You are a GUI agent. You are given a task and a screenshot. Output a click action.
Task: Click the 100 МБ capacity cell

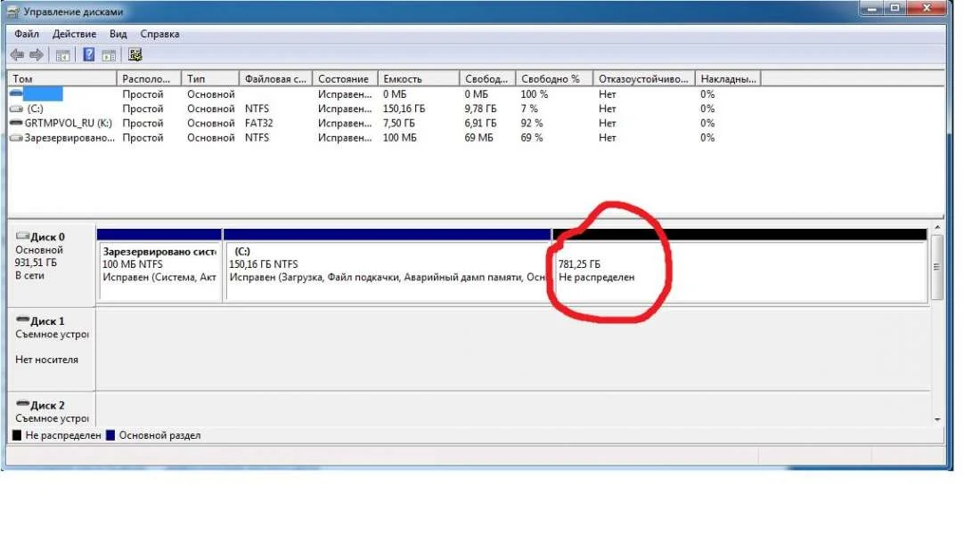[399, 137]
